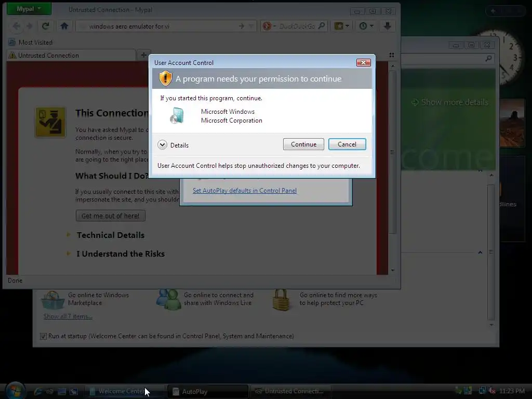This screenshot has height=399, width=532.
Task: Open the tab groups grid button
Action: (392, 55)
